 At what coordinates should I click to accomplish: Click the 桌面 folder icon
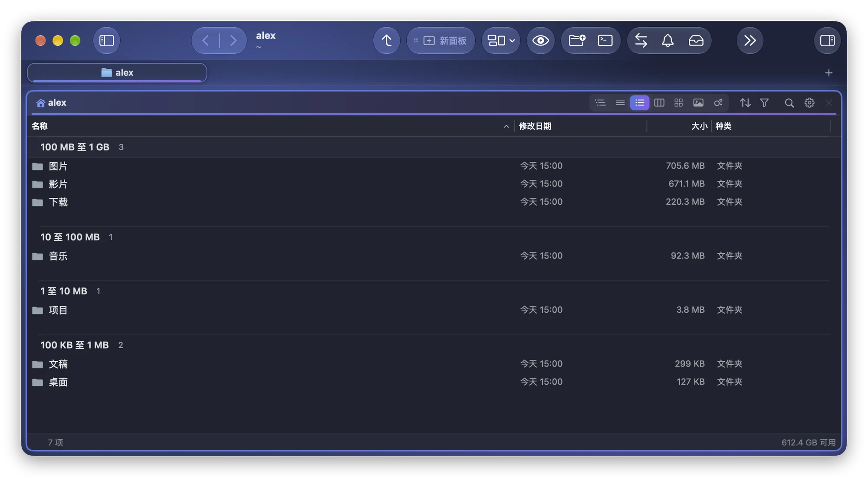(x=38, y=382)
